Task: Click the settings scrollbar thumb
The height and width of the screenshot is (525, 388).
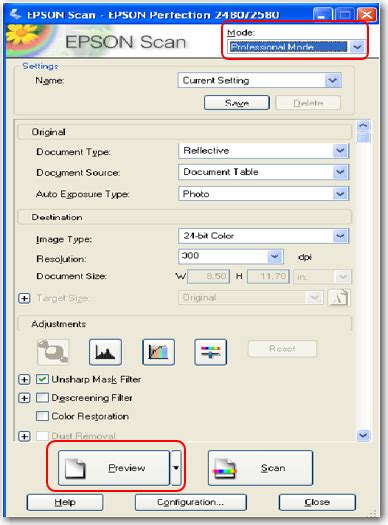Action: 364,138
